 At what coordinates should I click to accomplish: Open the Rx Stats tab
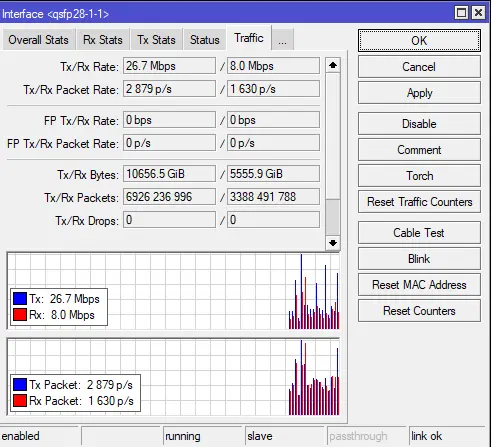[103, 40]
